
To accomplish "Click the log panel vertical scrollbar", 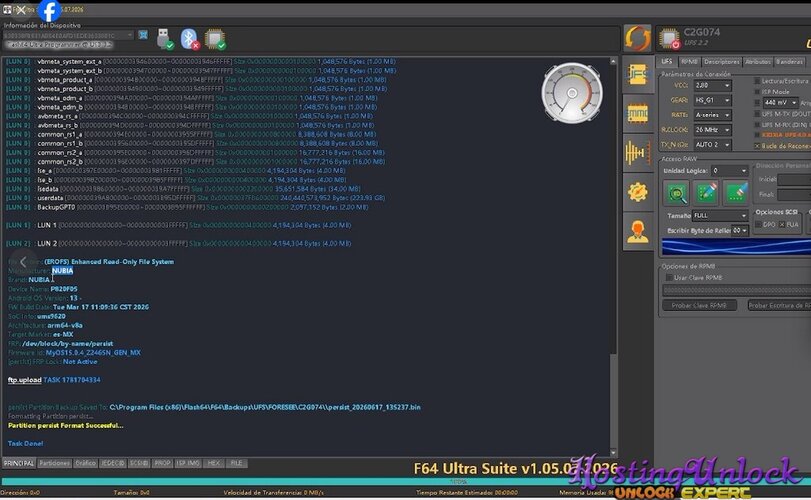I will pos(613,257).
